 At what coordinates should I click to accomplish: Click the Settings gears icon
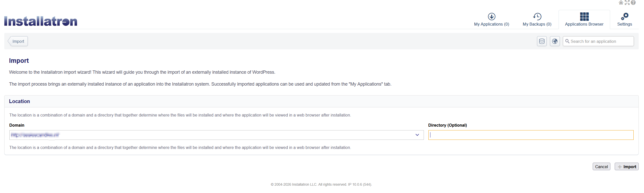[625, 17]
